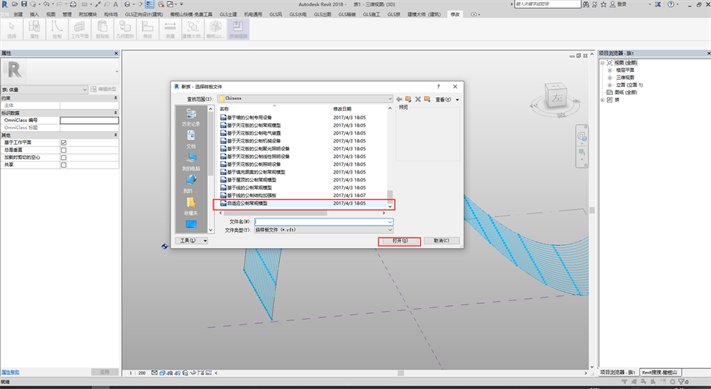Screen dimensions: 711x389
Task: Click the 剪贴板 panel icon in the ribbon
Action: tap(102, 29)
